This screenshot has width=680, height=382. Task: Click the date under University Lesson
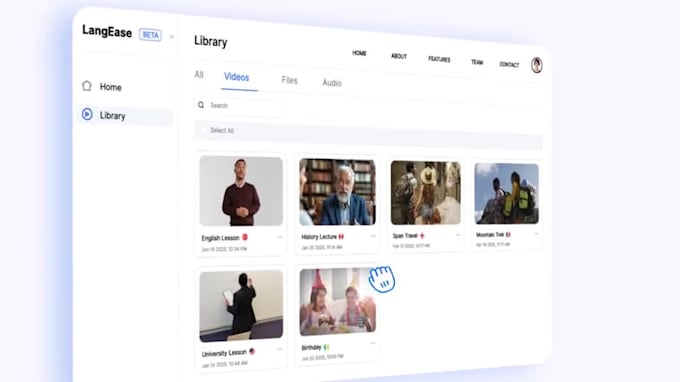(225, 365)
